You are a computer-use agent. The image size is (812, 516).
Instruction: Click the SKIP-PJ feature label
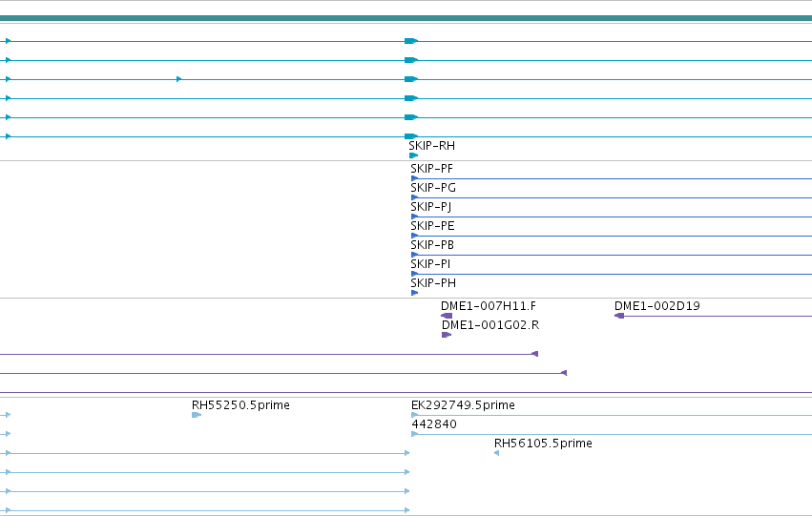pyautogui.click(x=431, y=207)
